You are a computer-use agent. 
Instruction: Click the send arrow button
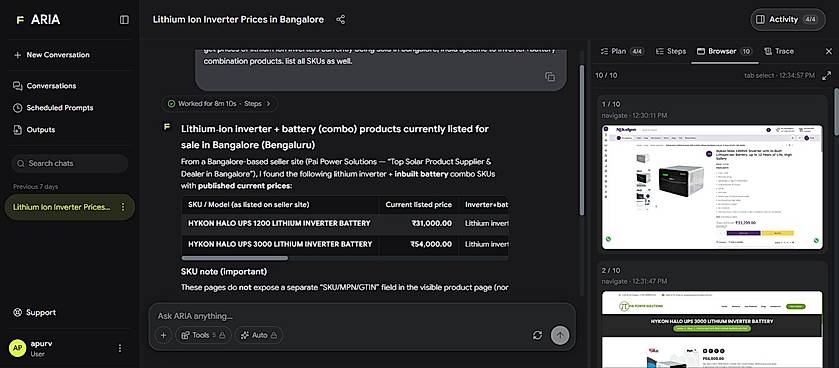[x=560, y=335]
